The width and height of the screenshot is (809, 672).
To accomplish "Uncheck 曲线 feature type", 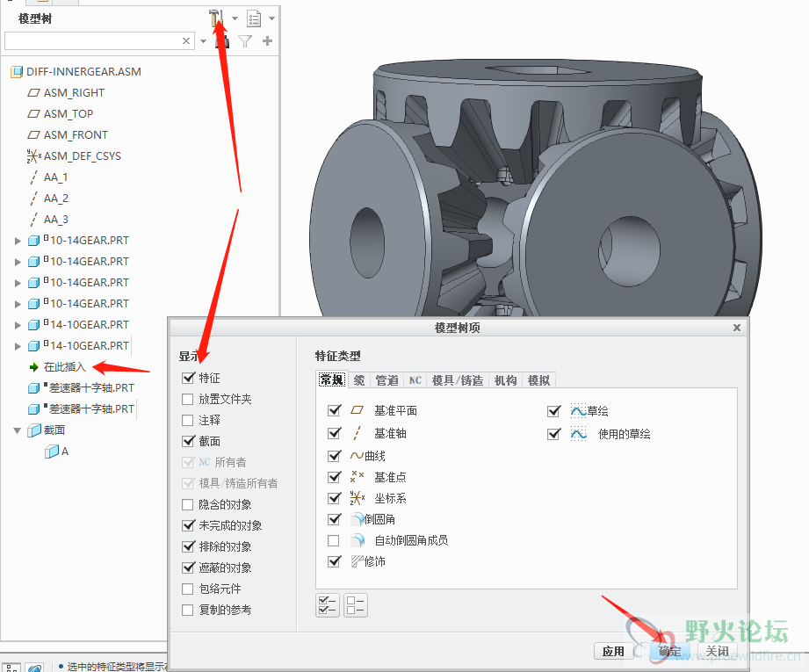I will 335,456.
